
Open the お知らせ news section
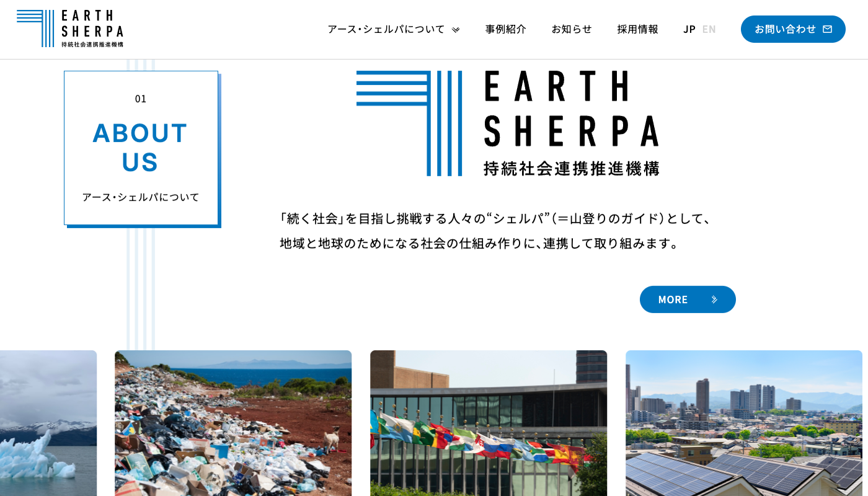click(x=571, y=29)
